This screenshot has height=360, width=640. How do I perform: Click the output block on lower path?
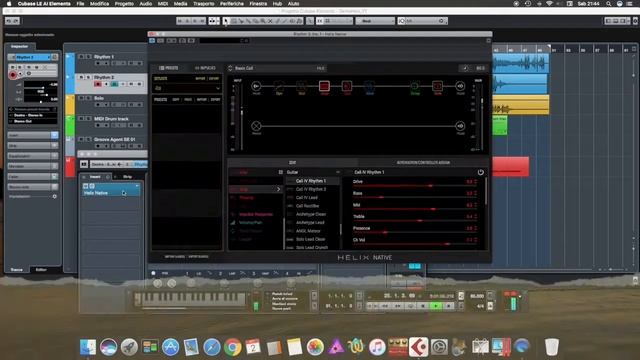pos(460,126)
